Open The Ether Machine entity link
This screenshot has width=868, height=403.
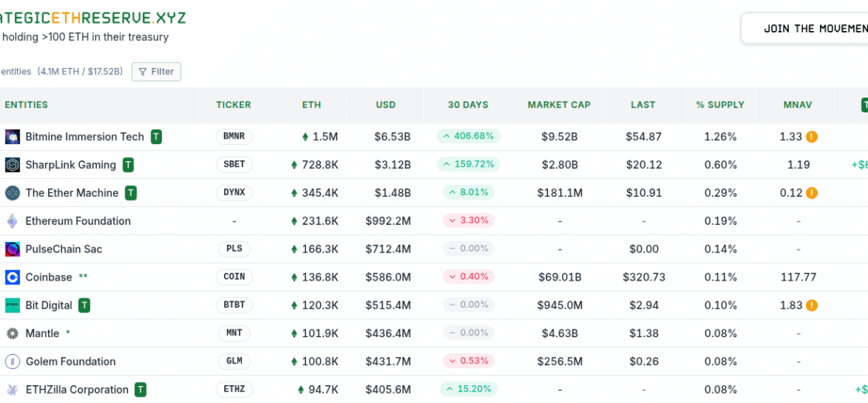tap(72, 193)
